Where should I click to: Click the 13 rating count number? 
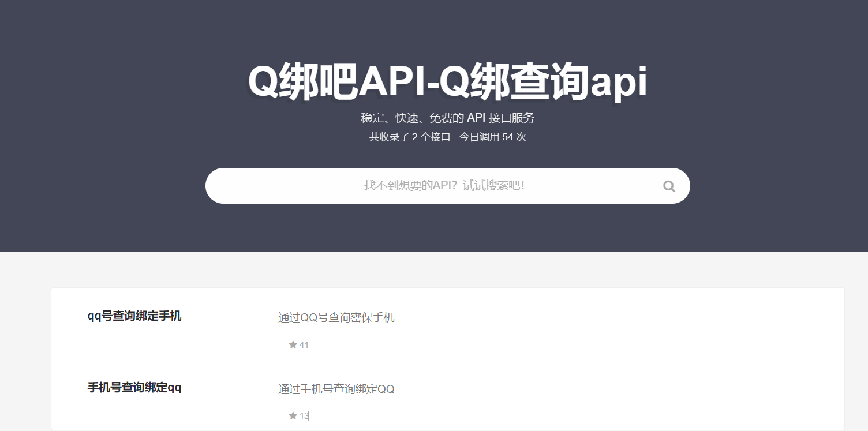coord(304,415)
